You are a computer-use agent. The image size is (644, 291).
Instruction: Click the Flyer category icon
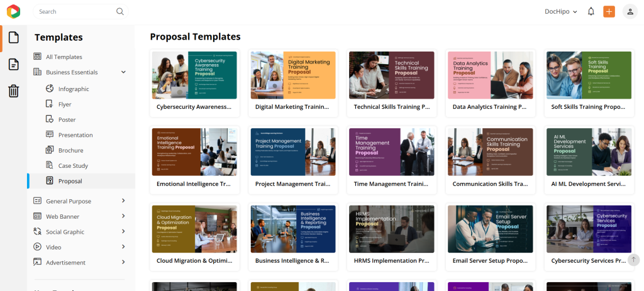[x=50, y=104]
